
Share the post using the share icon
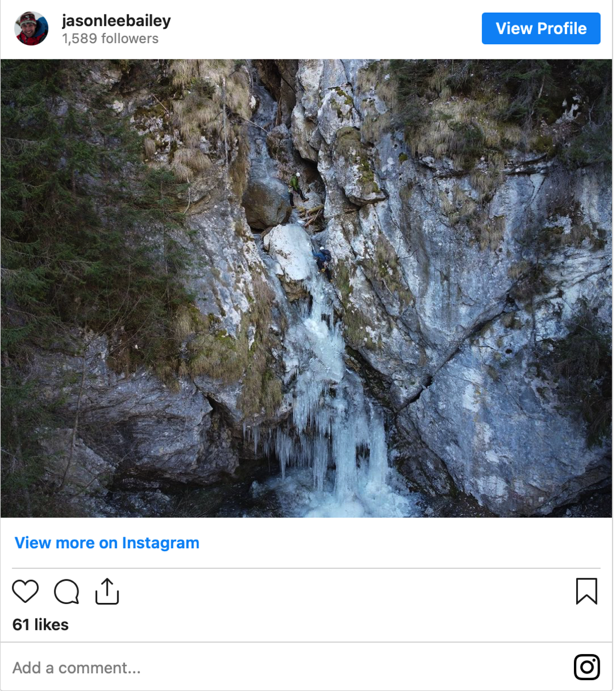coord(107,591)
